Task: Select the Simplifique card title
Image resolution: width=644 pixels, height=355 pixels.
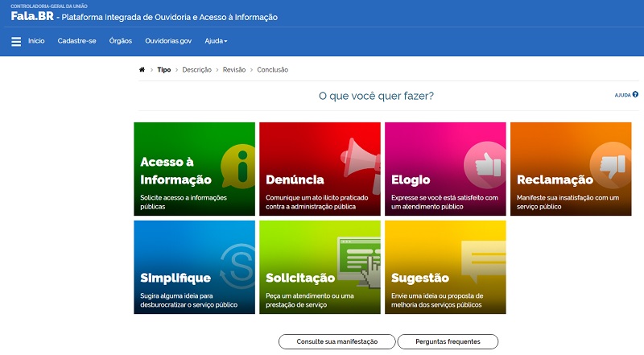Action: (x=175, y=278)
